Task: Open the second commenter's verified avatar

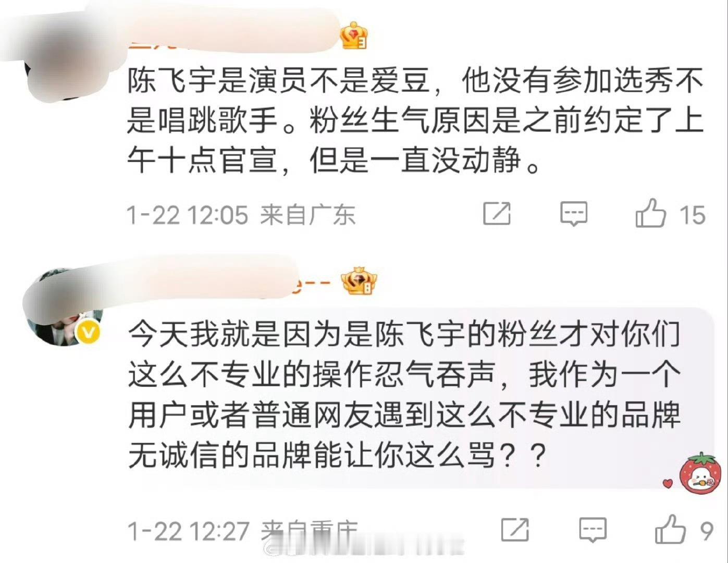Action: (65, 308)
